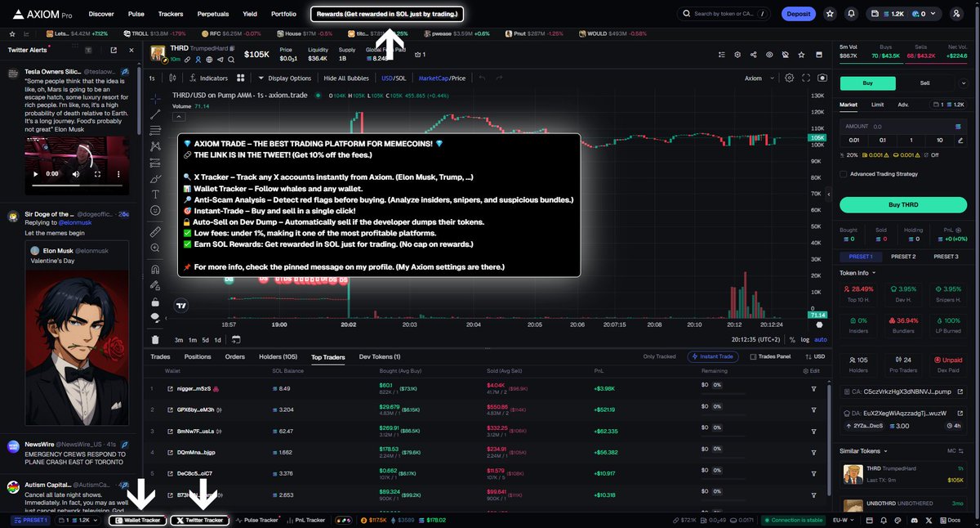The height and width of the screenshot is (528, 980).
Task: Open Twitter Tracker in bottom bar
Action: point(200,520)
